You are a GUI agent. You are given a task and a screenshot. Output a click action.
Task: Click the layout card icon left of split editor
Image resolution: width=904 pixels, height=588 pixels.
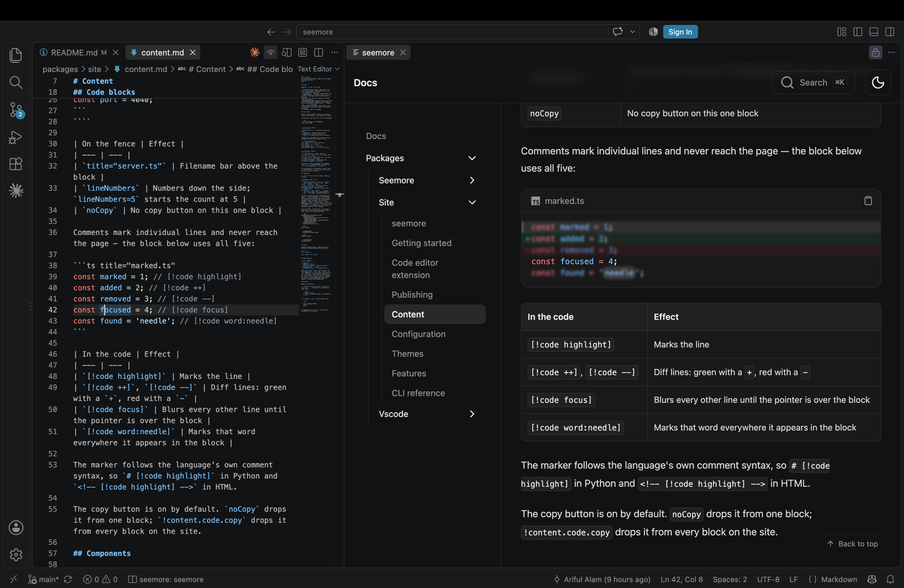click(302, 52)
